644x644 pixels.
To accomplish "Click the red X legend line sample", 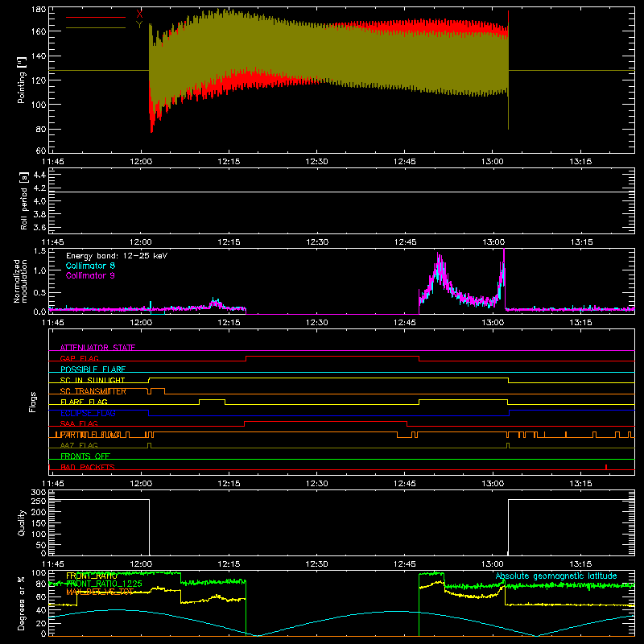I will [96, 17].
